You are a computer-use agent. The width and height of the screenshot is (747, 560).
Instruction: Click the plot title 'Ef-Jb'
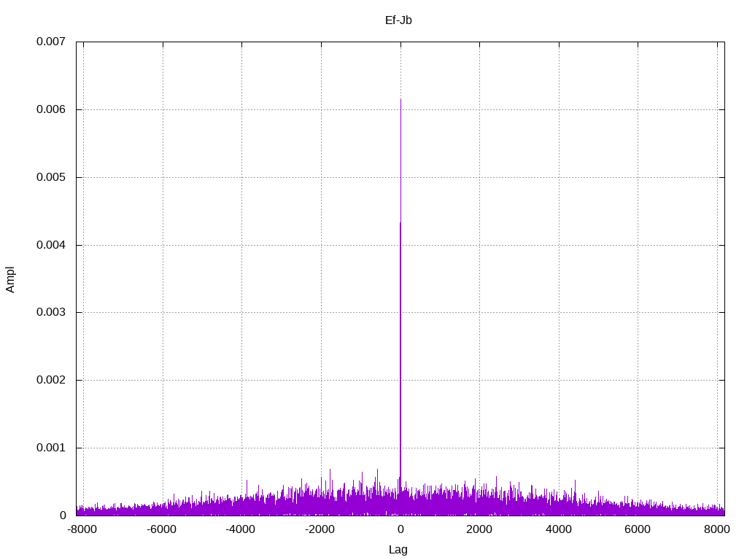[x=398, y=20]
